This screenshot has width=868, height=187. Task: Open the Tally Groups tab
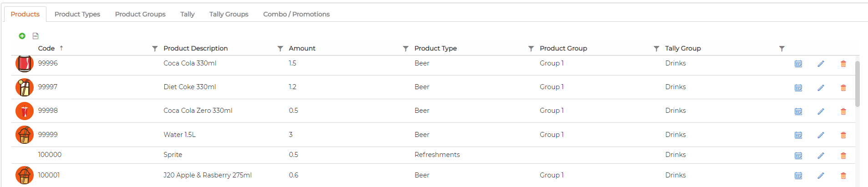tap(229, 14)
